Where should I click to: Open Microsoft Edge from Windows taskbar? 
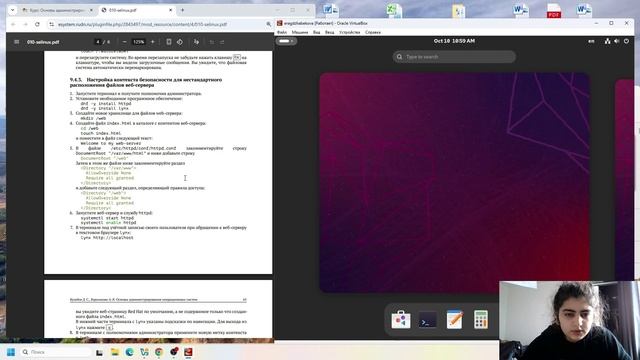pos(129,352)
